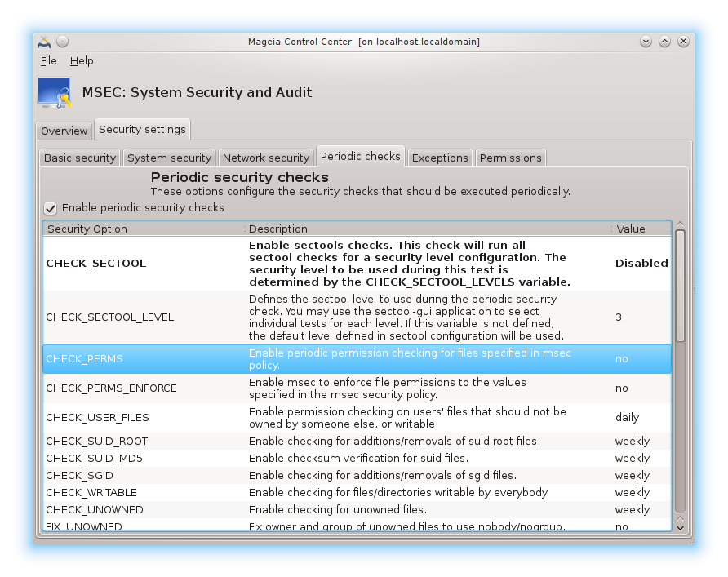Switch to the Overview tab
Viewport: 728px width, 577px height.
click(x=64, y=131)
